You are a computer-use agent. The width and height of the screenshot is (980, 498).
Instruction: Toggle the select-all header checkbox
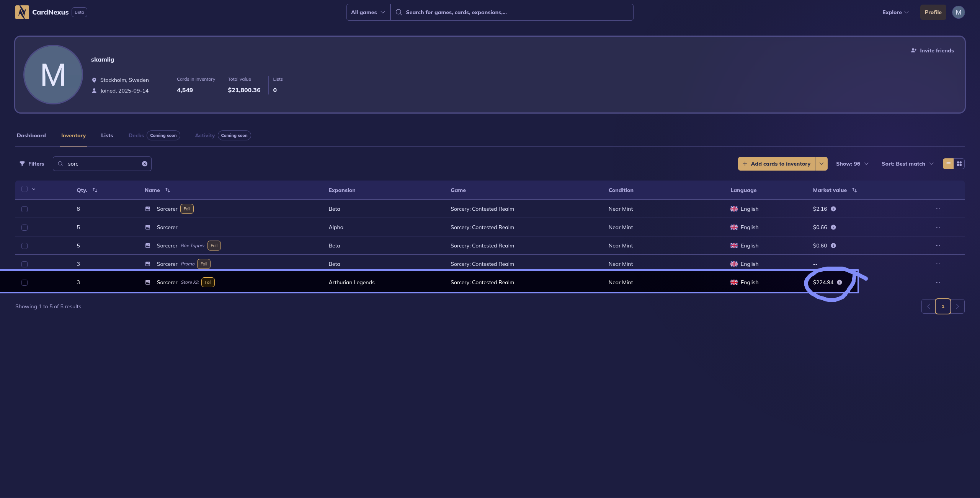pyautogui.click(x=24, y=189)
